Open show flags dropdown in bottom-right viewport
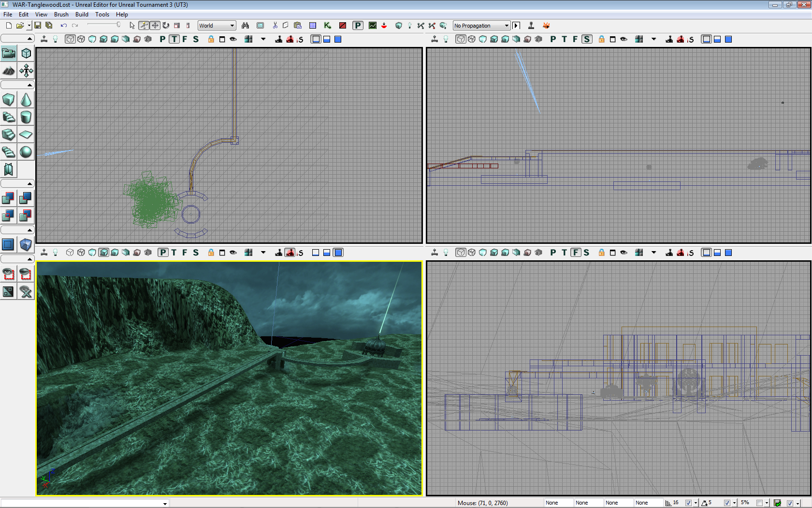812x508 pixels. [654, 252]
